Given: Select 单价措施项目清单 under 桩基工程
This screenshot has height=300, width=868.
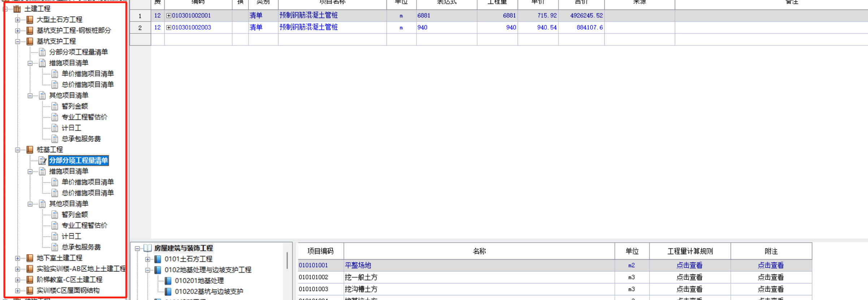Looking at the screenshot, I should [88, 182].
